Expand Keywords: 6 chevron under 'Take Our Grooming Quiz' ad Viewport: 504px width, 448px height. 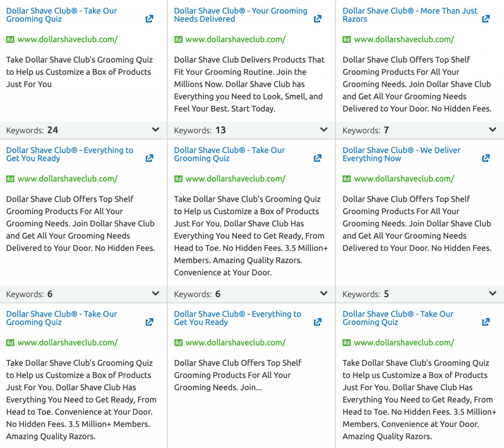(x=324, y=293)
